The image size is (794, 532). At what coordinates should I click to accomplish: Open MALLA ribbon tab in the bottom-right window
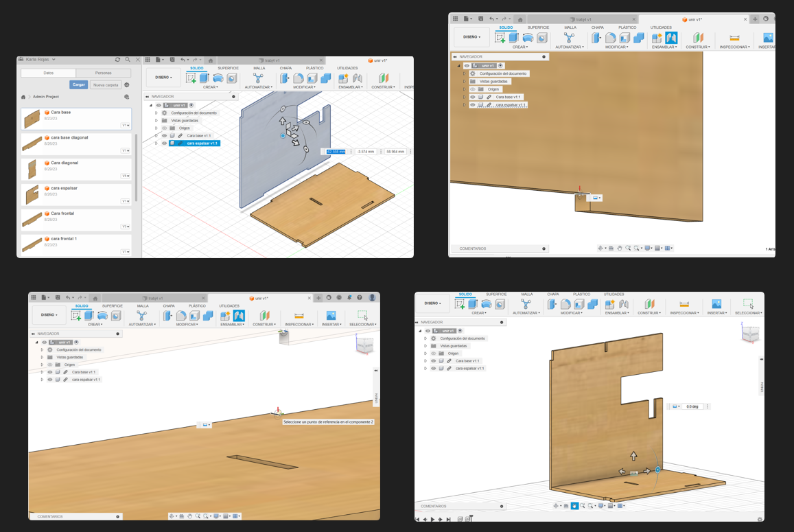pyautogui.click(x=527, y=294)
